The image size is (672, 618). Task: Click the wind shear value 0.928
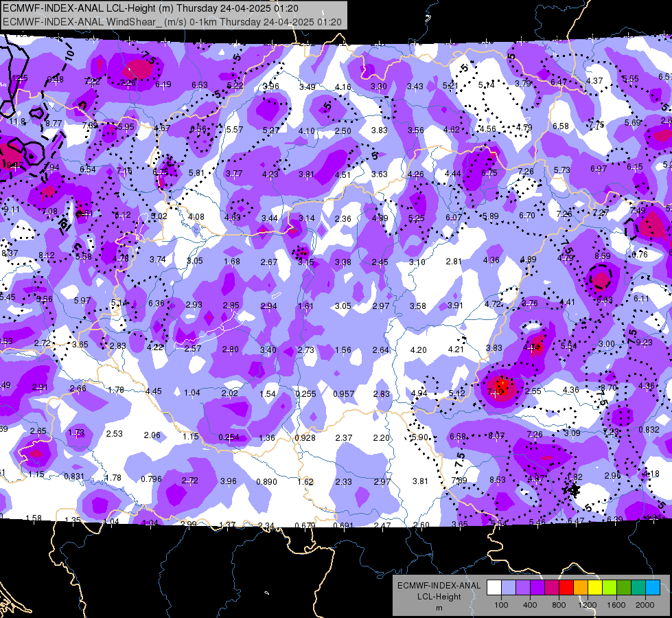point(305,438)
